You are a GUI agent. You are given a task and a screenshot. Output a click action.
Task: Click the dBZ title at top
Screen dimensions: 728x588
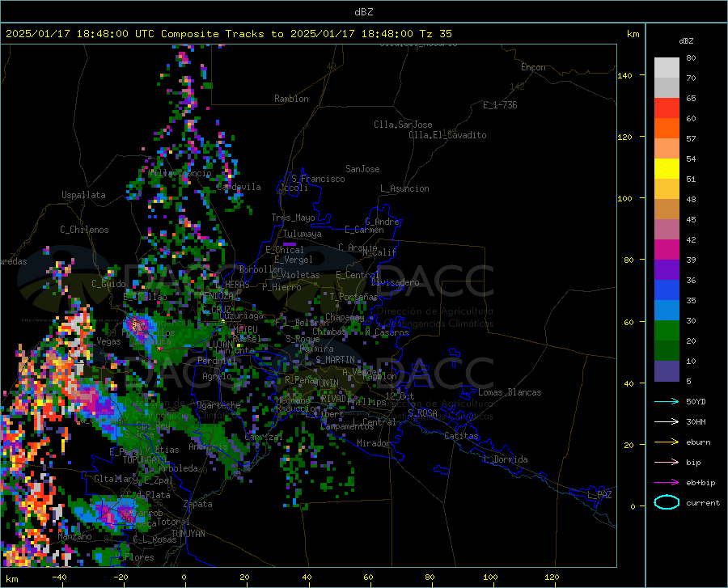tap(363, 12)
